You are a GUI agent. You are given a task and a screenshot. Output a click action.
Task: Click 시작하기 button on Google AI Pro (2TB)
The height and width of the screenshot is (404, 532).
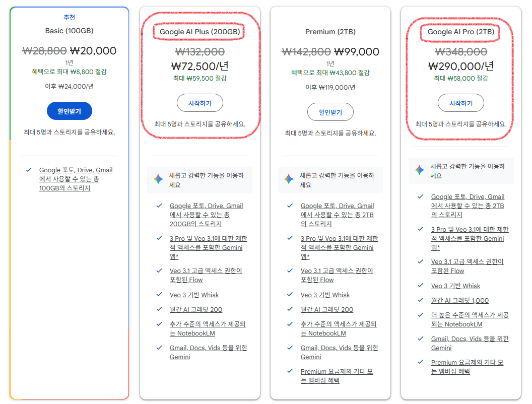[461, 103]
